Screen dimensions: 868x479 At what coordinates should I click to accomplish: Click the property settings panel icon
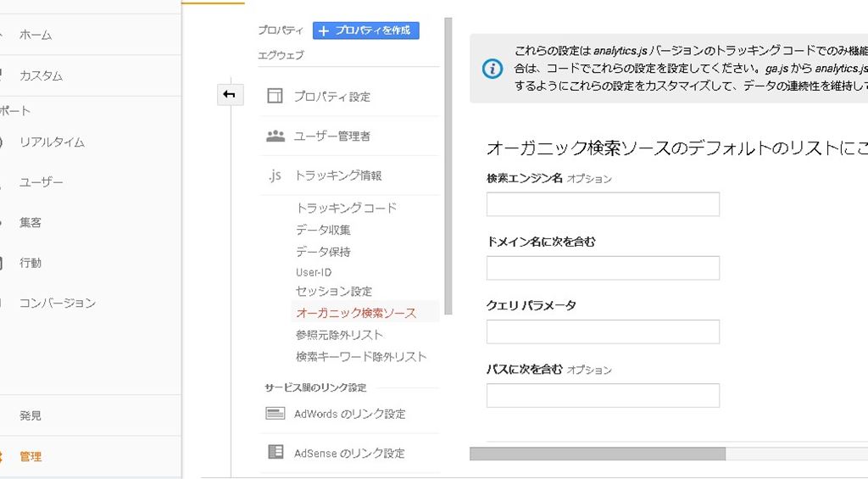(275, 96)
